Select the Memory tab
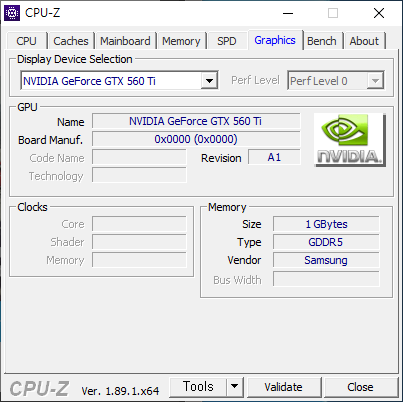 pyautogui.click(x=181, y=41)
